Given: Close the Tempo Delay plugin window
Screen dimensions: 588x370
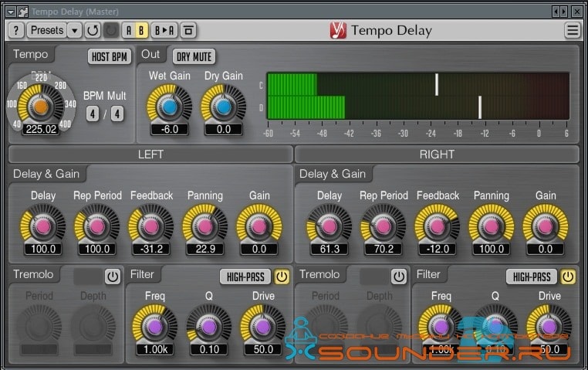Looking at the screenshot, I should pyautogui.click(x=576, y=12).
